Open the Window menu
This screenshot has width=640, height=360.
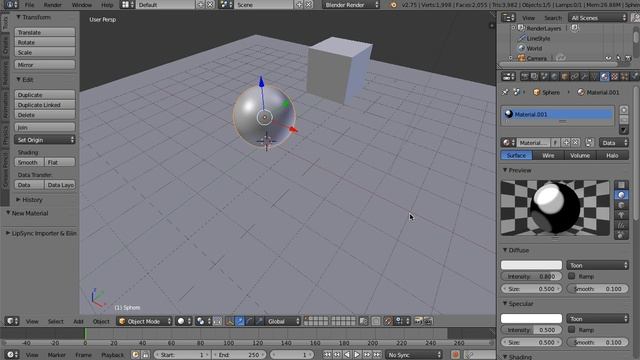(x=82, y=5)
